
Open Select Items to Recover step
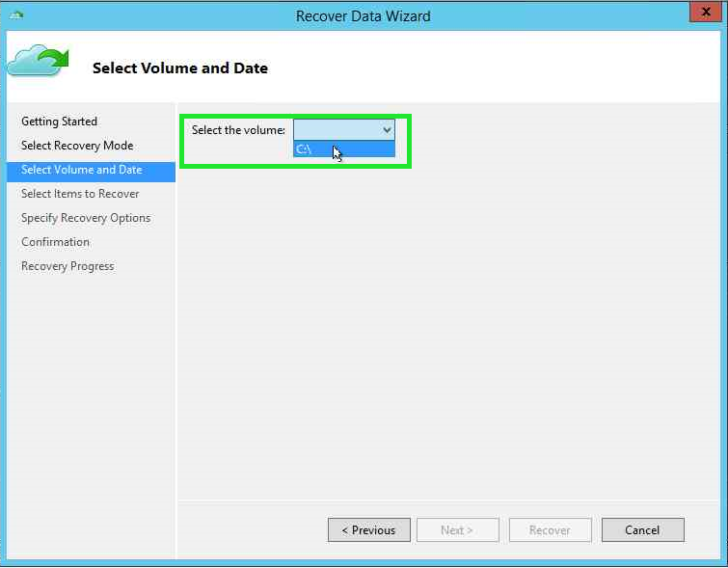80,194
